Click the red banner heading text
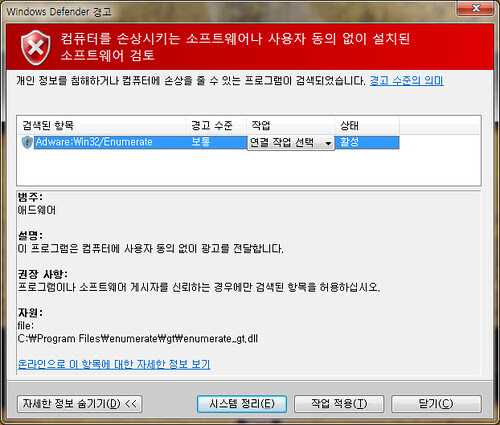Viewport: 500px width, 425px height. 235,47
